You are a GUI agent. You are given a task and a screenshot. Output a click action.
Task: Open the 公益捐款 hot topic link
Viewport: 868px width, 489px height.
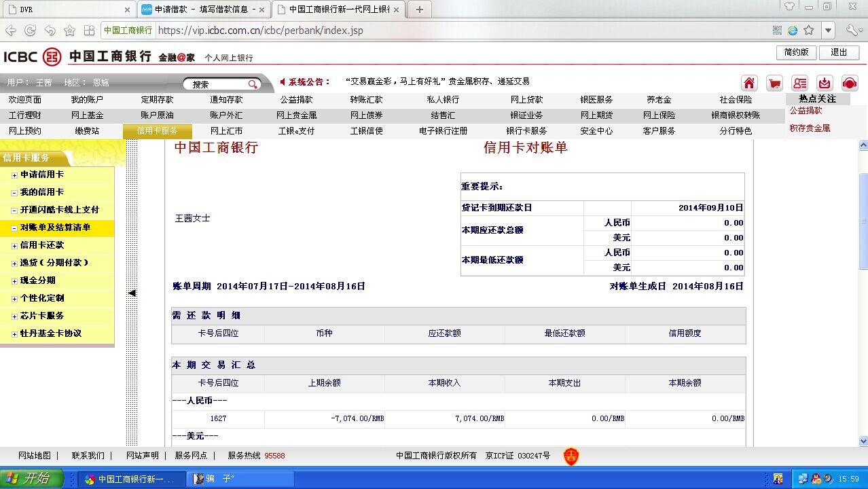tap(806, 111)
